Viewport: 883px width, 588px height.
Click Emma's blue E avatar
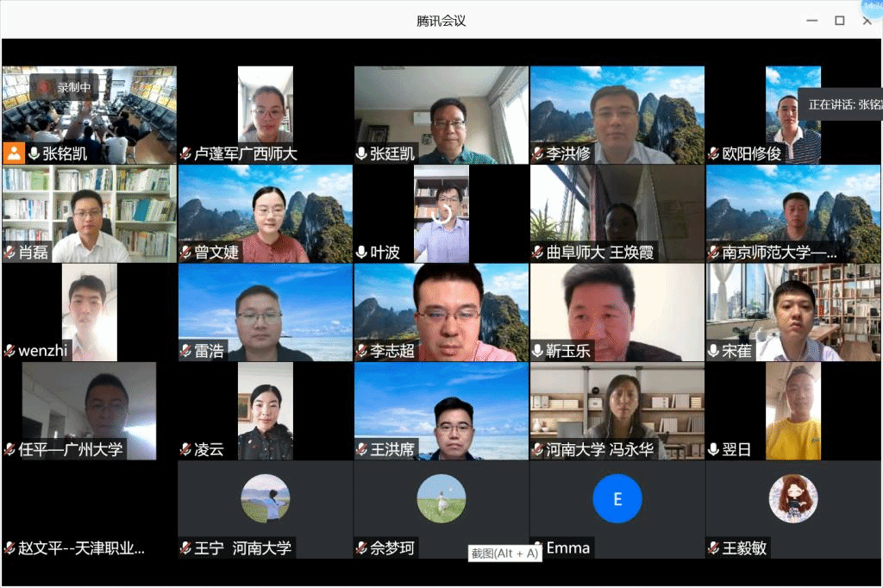(617, 498)
